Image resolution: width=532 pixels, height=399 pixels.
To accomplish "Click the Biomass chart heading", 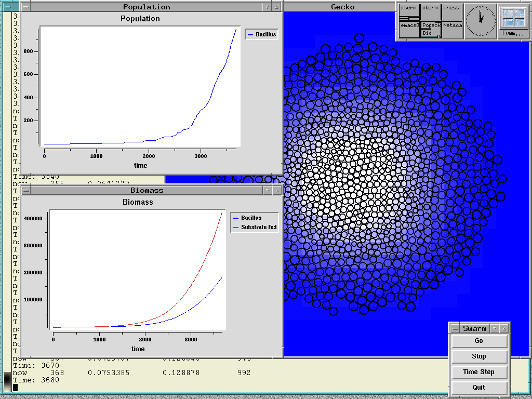I will point(138,202).
